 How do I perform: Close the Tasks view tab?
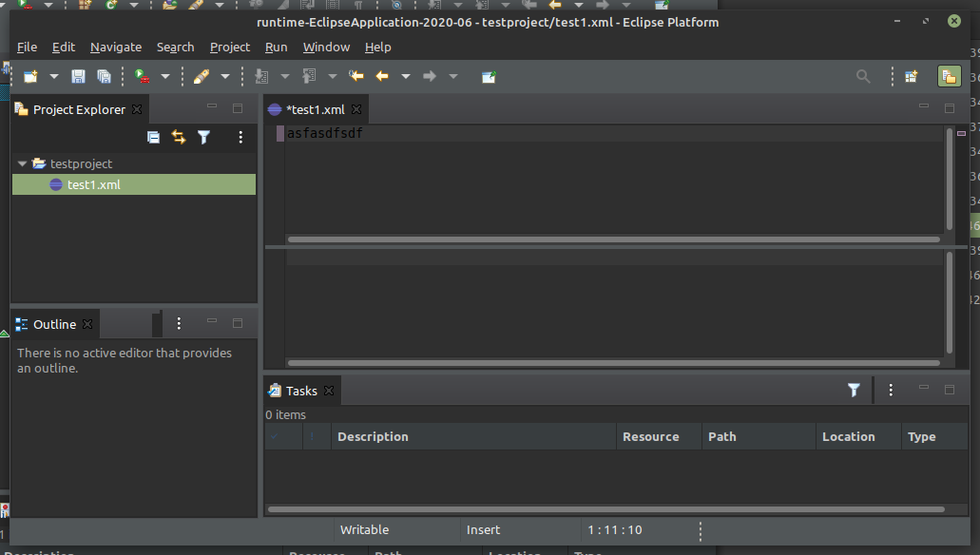(x=329, y=391)
